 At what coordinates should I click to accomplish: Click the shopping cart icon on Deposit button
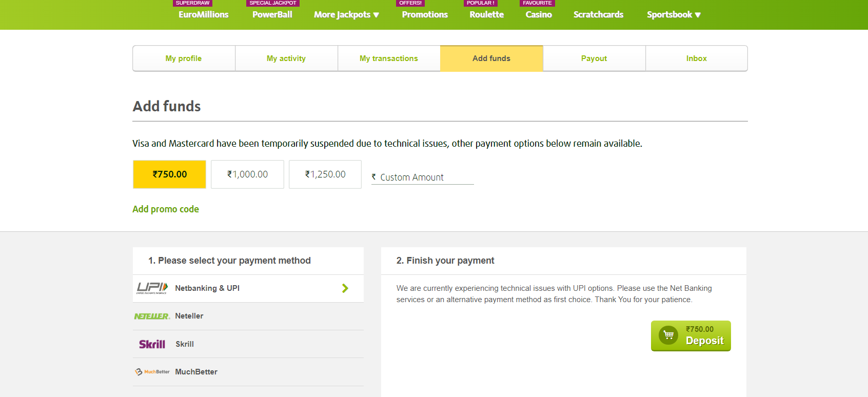click(668, 335)
